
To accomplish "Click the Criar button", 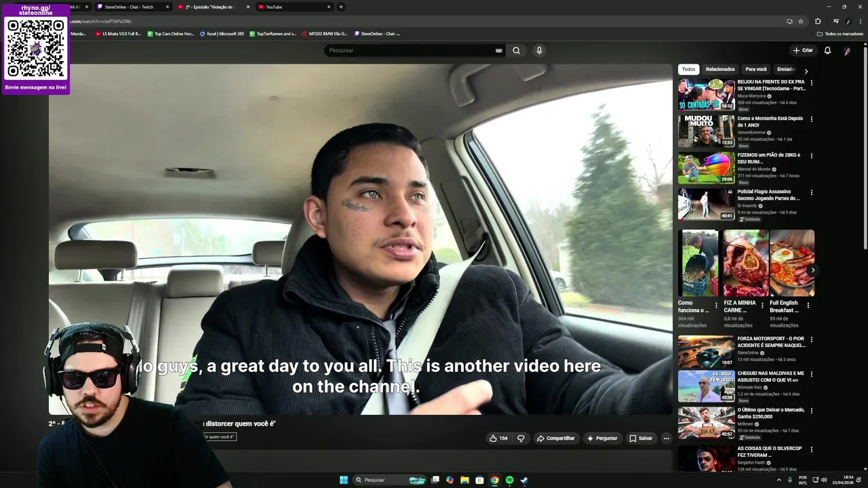I will click(x=803, y=50).
